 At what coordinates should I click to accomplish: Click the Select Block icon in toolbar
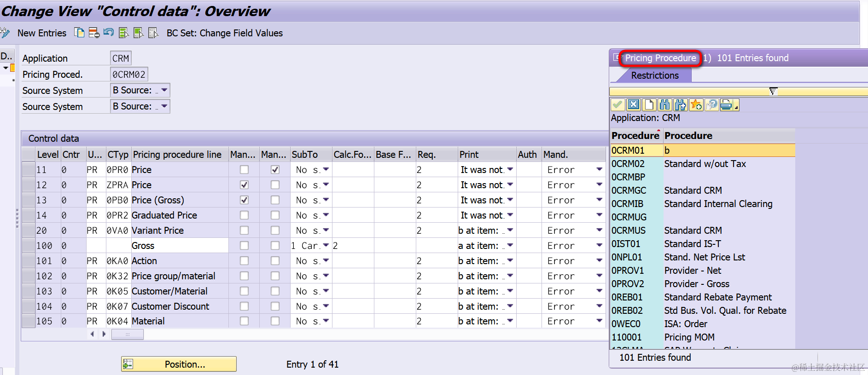click(x=138, y=33)
